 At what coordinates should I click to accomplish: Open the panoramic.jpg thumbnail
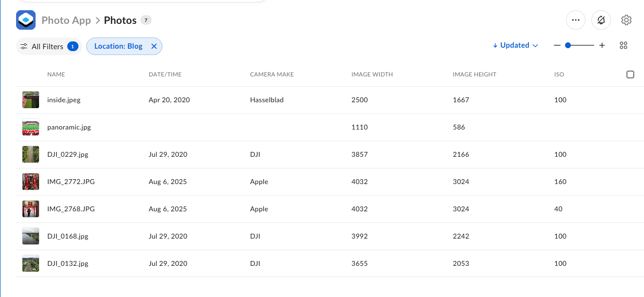pos(31,127)
